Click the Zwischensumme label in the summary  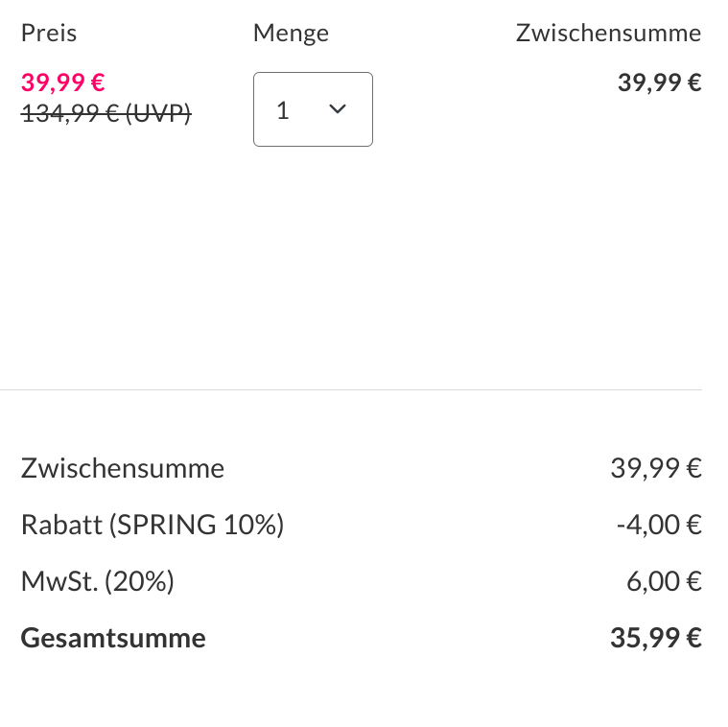point(123,468)
